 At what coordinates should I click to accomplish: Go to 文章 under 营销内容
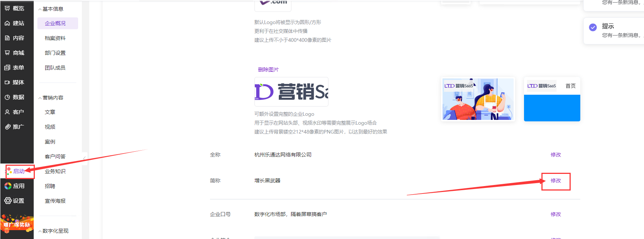50,112
